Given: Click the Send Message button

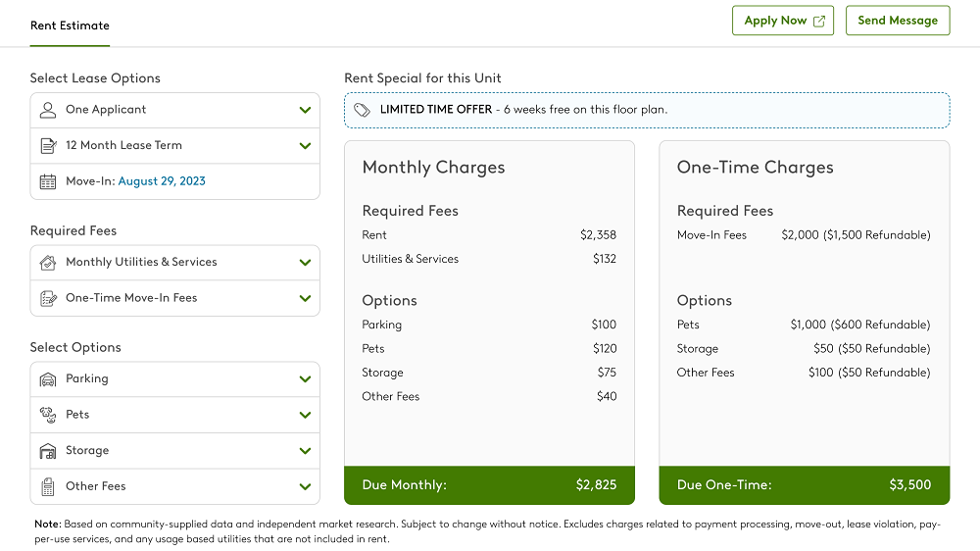Looking at the screenshot, I should pos(897,21).
